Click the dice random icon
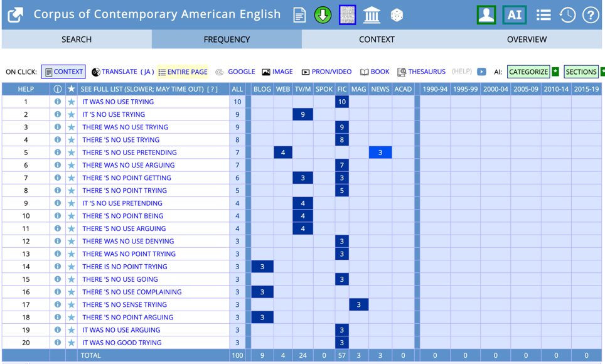The width and height of the screenshot is (605, 364). point(397,16)
